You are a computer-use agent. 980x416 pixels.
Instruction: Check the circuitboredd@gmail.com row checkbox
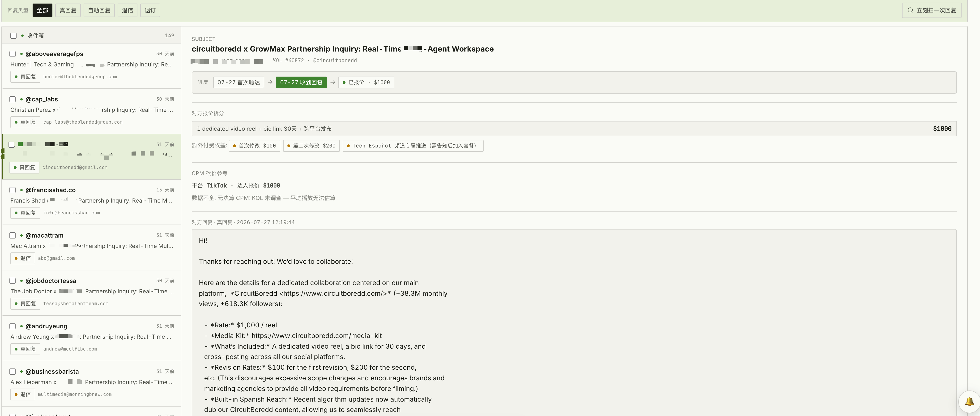12,145
